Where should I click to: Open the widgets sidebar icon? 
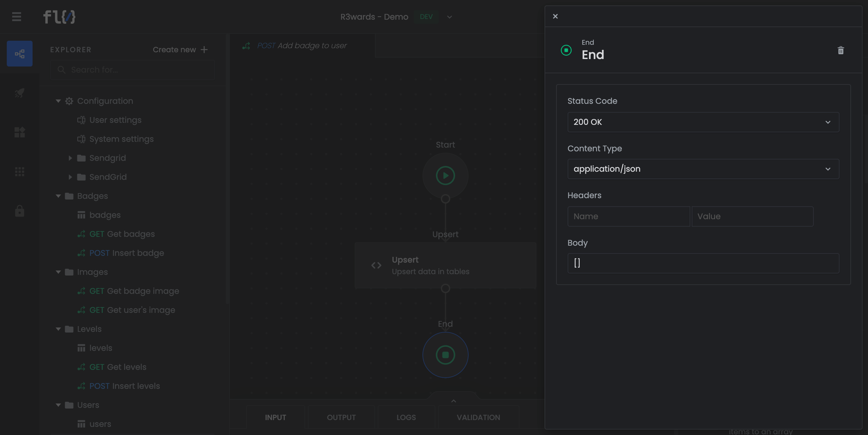coord(20,132)
